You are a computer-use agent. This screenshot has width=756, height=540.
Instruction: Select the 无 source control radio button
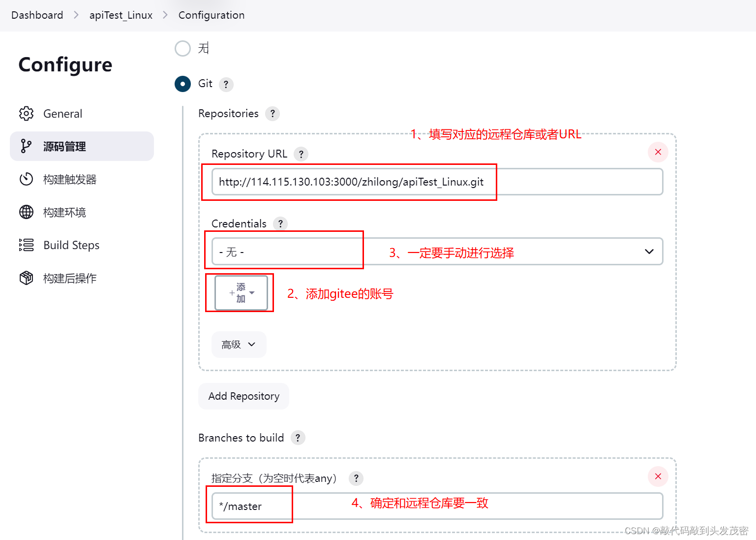[182, 48]
